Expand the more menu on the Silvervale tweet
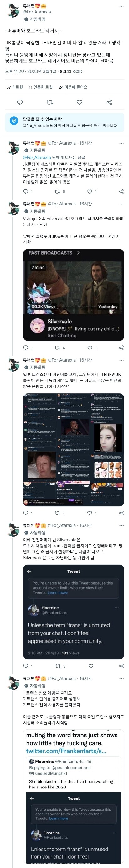The image size is (129, 868). click(121, 204)
